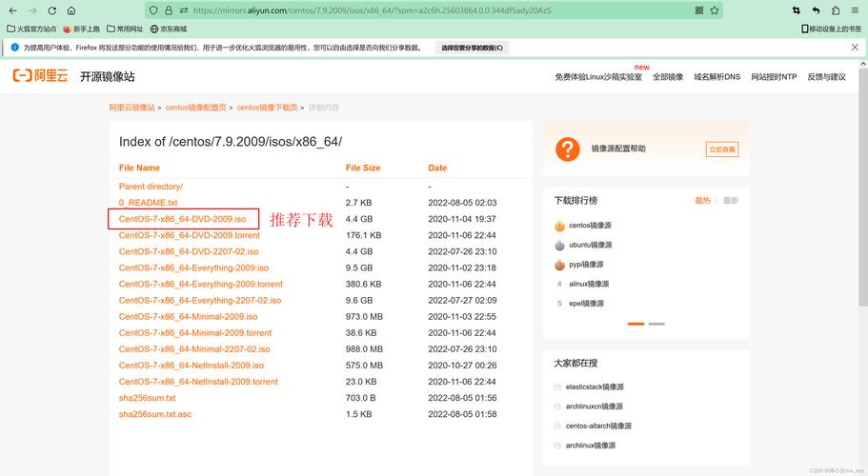Open the elasticstack镜像源 search entry
The height and width of the screenshot is (476, 868).
(x=595, y=387)
